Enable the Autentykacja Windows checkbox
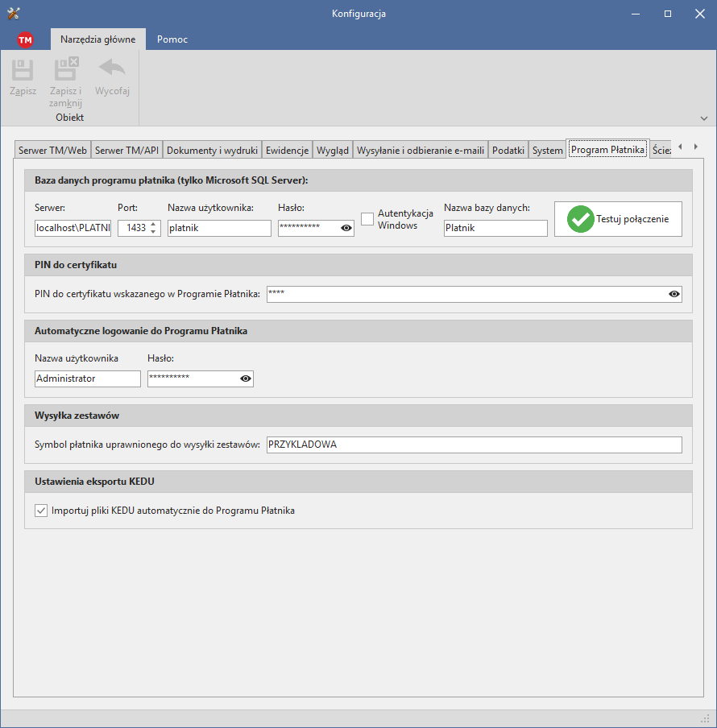 coord(367,219)
